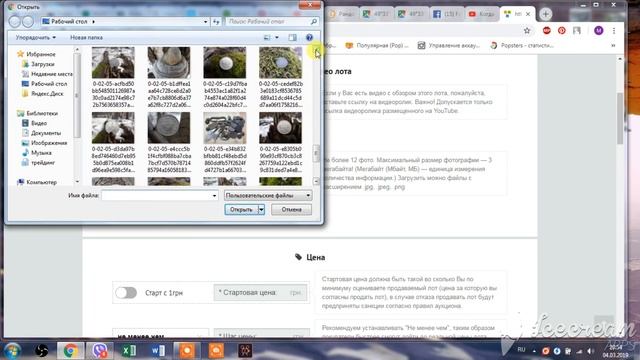Bookmark this page with star icon
This screenshot has height=360, width=640.
[x=527, y=31]
